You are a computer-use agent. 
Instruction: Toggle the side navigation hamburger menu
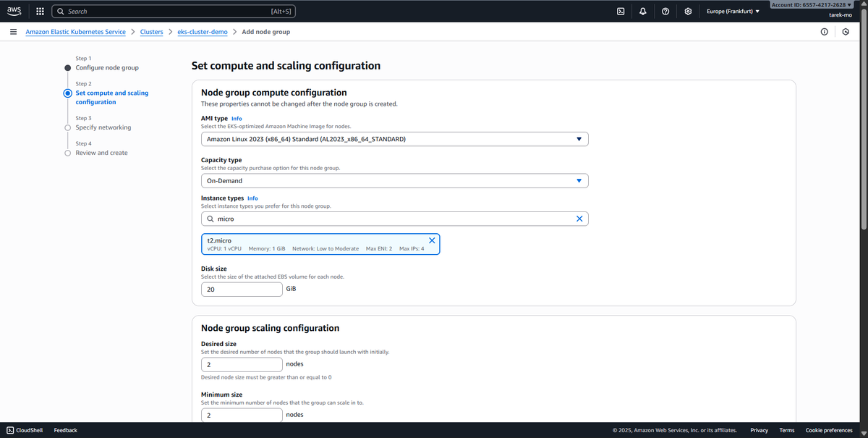pyautogui.click(x=13, y=32)
